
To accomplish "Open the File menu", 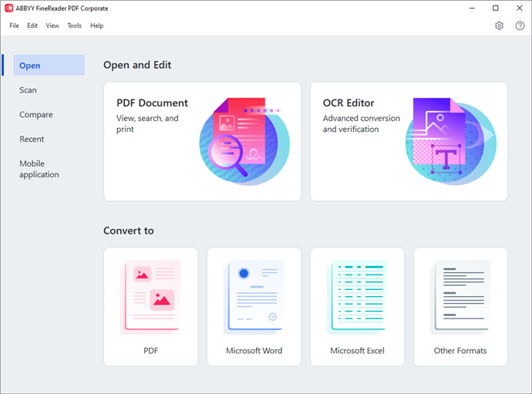I will [x=14, y=25].
